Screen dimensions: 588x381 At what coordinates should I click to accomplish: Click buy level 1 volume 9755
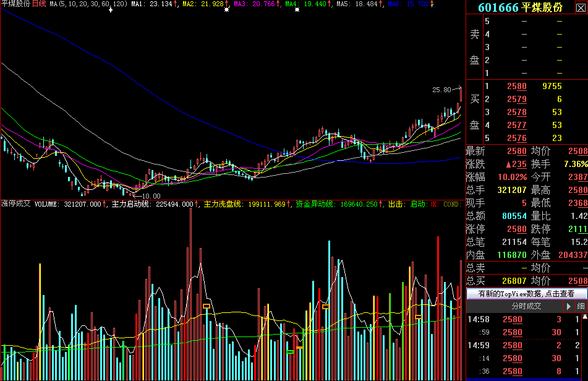[x=552, y=86]
